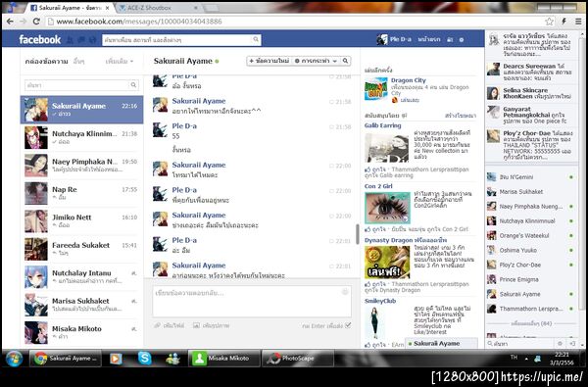
Task: Open the Windows Live Messenger taskbar icon
Action: tap(172, 359)
